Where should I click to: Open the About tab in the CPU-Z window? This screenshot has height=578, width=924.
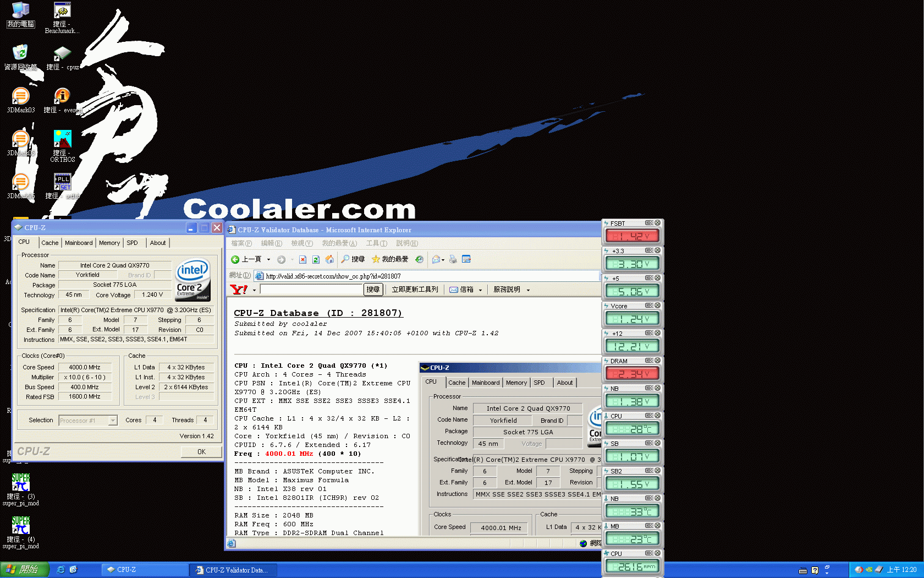pyautogui.click(x=158, y=243)
